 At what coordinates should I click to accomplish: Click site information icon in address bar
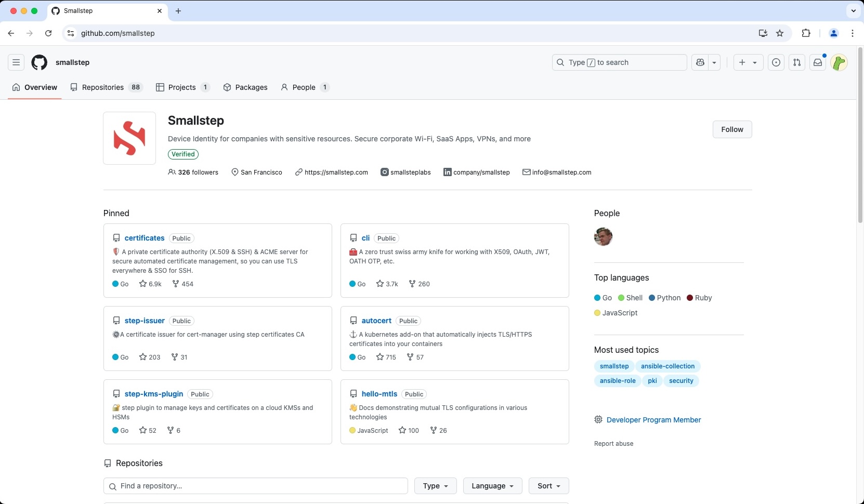tap(71, 33)
